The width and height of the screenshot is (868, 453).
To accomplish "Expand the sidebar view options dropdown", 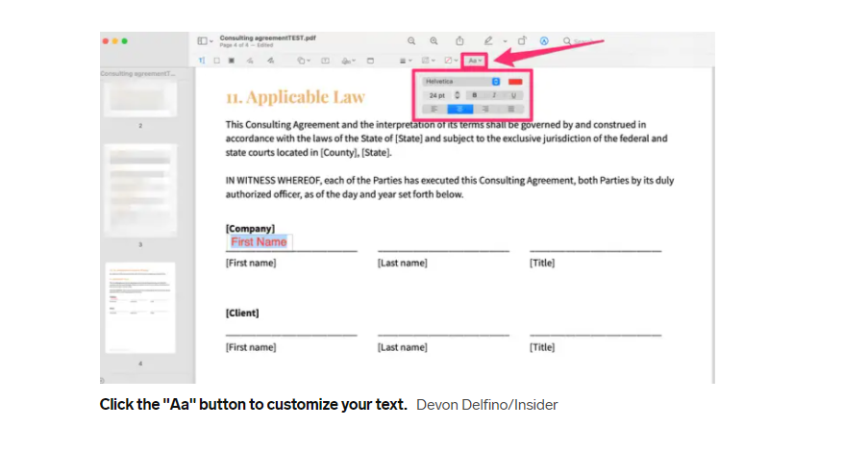I will click(x=205, y=41).
